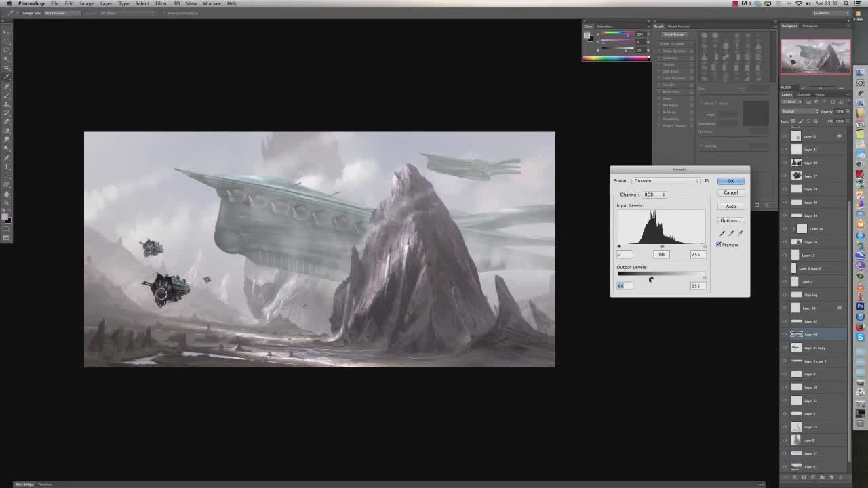Switch to the Channels panel tab

click(804, 94)
